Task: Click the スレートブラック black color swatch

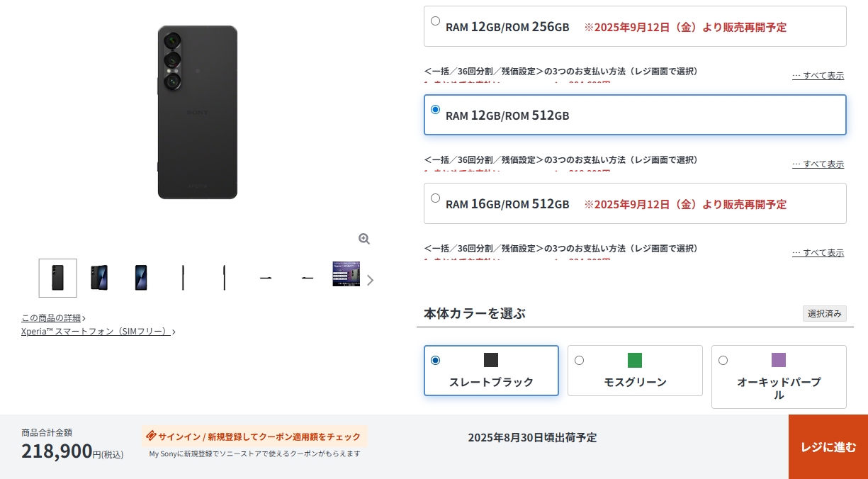Action: pos(491,360)
